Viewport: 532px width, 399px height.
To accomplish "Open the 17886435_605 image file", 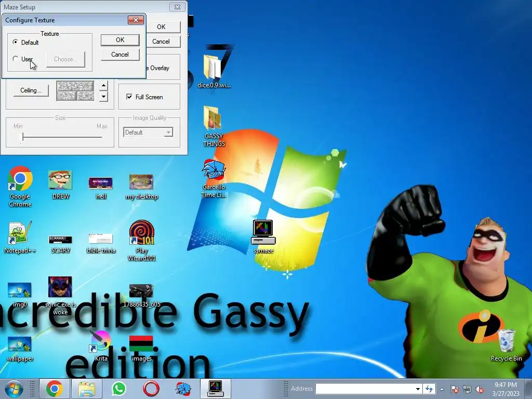I will 141,296.
